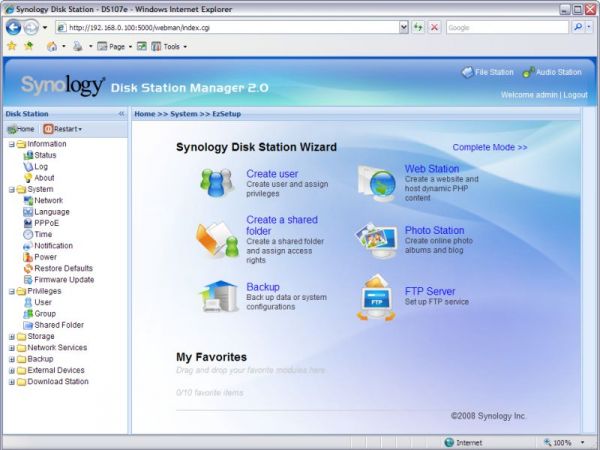Click the FTP Server monitor icon
Image resolution: width=600 pixels, height=450 pixels.
[377, 298]
